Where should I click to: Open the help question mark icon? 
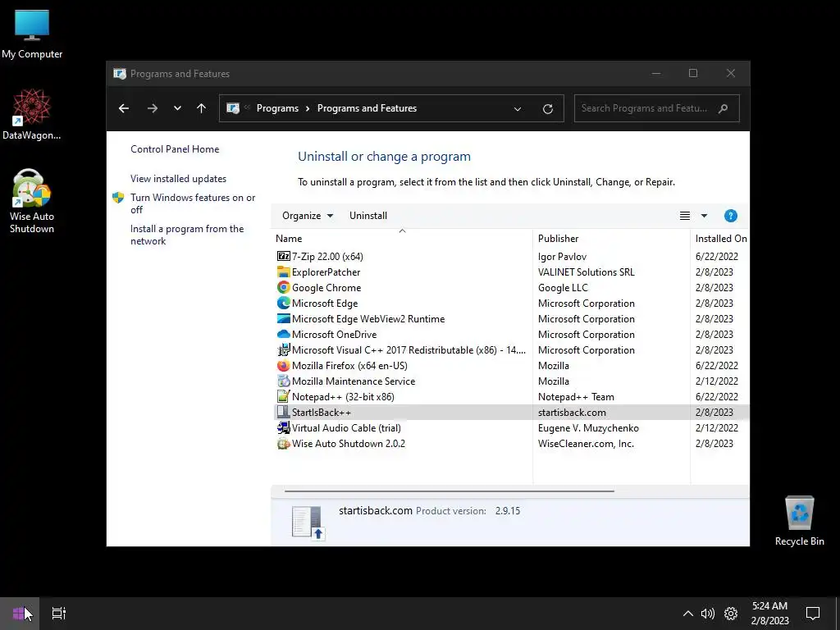tap(730, 216)
